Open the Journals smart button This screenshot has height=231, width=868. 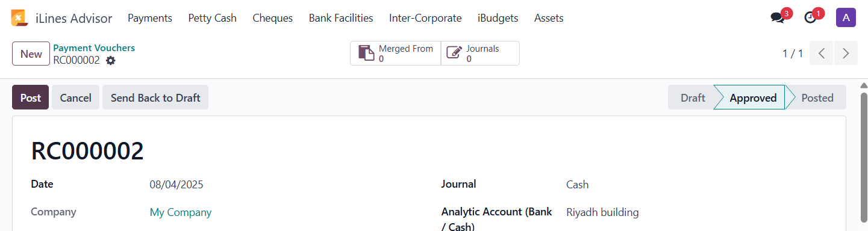480,53
